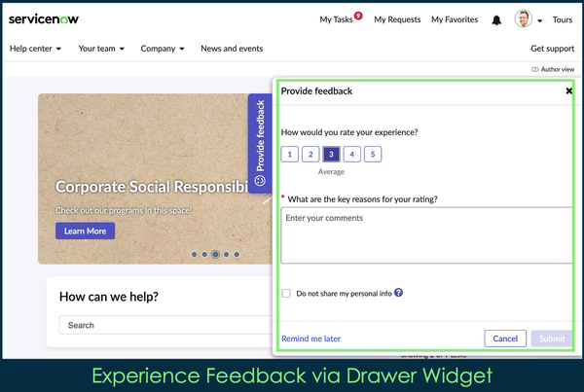Click the smiley icon on feedback tab
Viewport: 584px width, 392px height.
(260, 181)
